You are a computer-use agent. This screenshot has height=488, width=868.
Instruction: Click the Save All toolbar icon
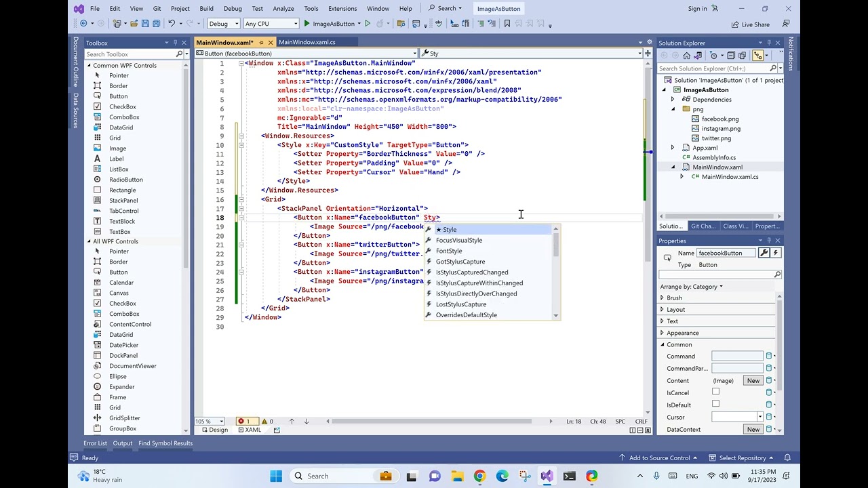156,24
